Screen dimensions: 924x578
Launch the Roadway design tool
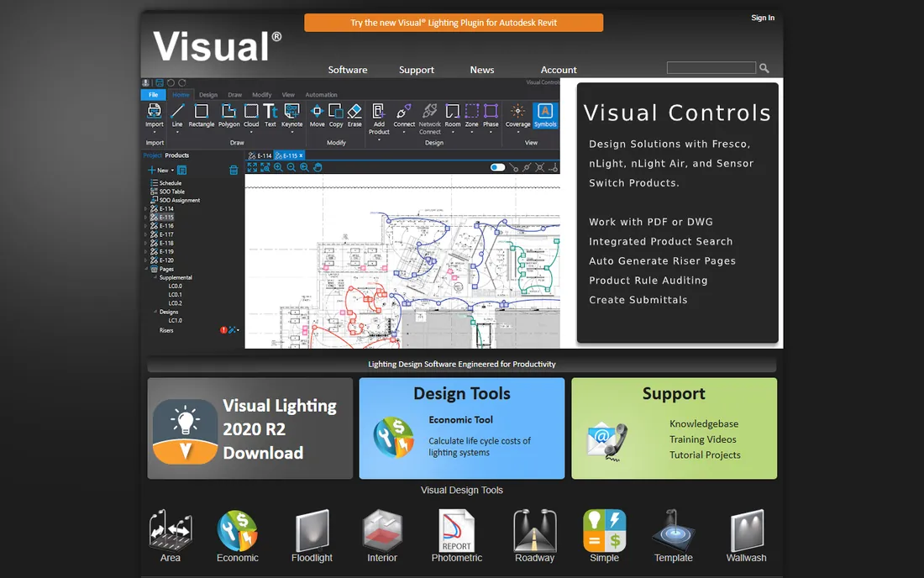(x=534, y=530)
